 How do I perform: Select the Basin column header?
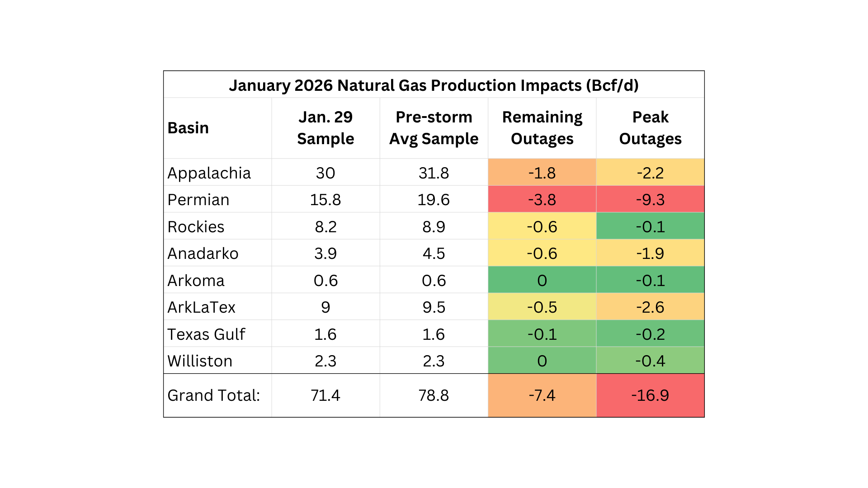point(188,128)
